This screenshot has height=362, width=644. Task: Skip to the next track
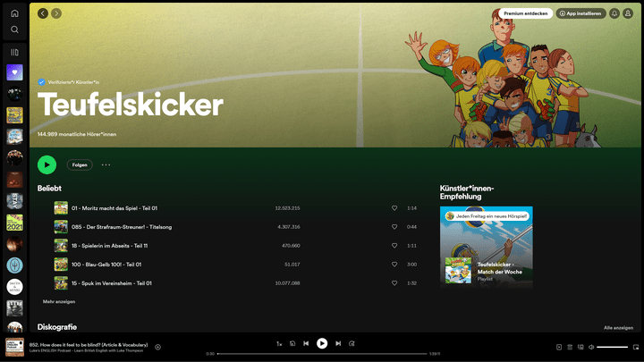coord(338,343)
